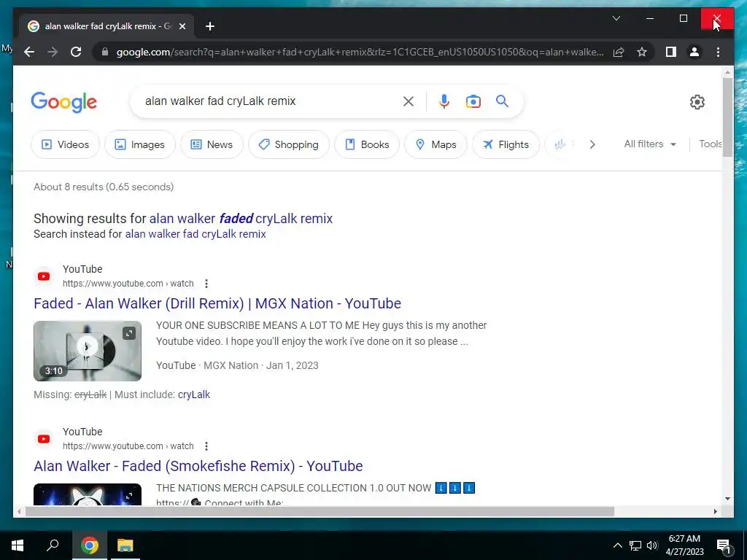Open the options dots of the Smokefishe Remix result

(206, 446)
